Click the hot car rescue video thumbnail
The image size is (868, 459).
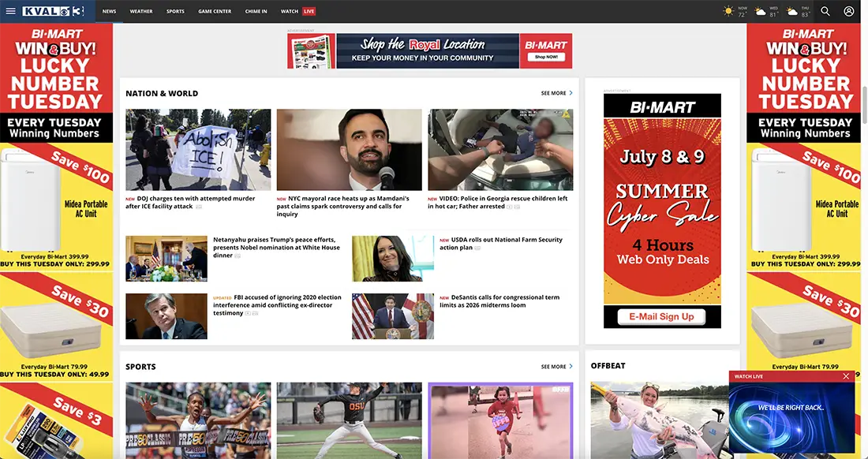(x=500, y=150)
